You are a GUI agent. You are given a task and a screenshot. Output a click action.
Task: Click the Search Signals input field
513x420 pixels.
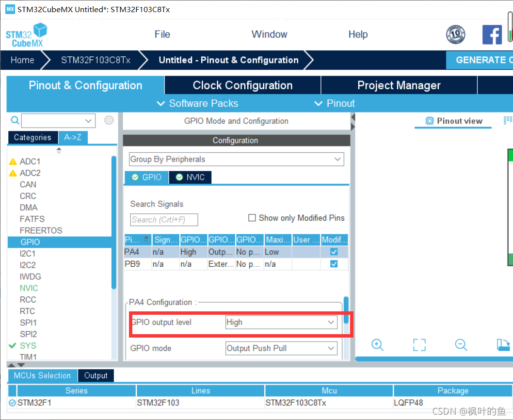point(164,220)
